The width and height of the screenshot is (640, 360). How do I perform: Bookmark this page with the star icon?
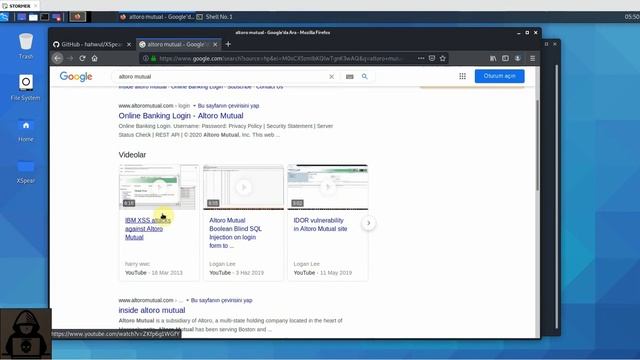[443, 58]
